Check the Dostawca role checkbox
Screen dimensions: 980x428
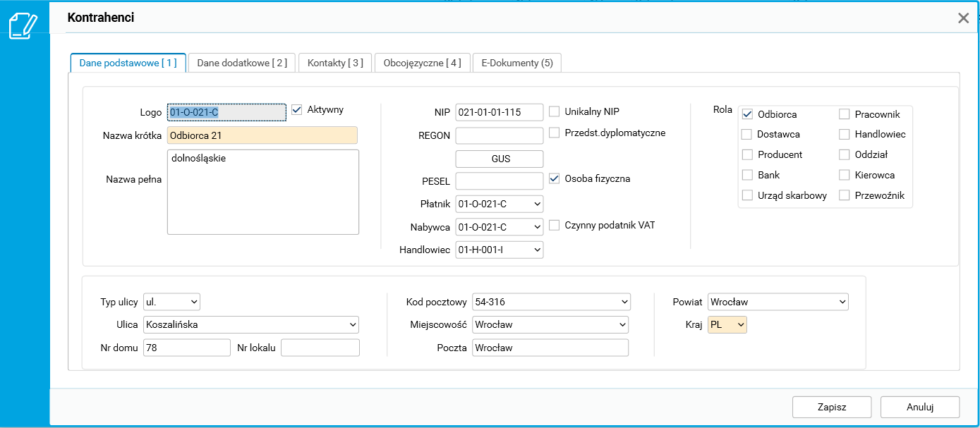pos(747,134)
